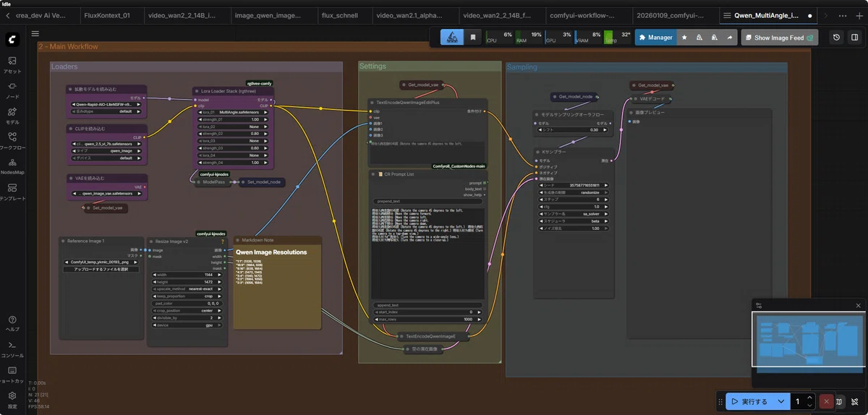Open the NodesMap sidebar panel

click(12, 166)
